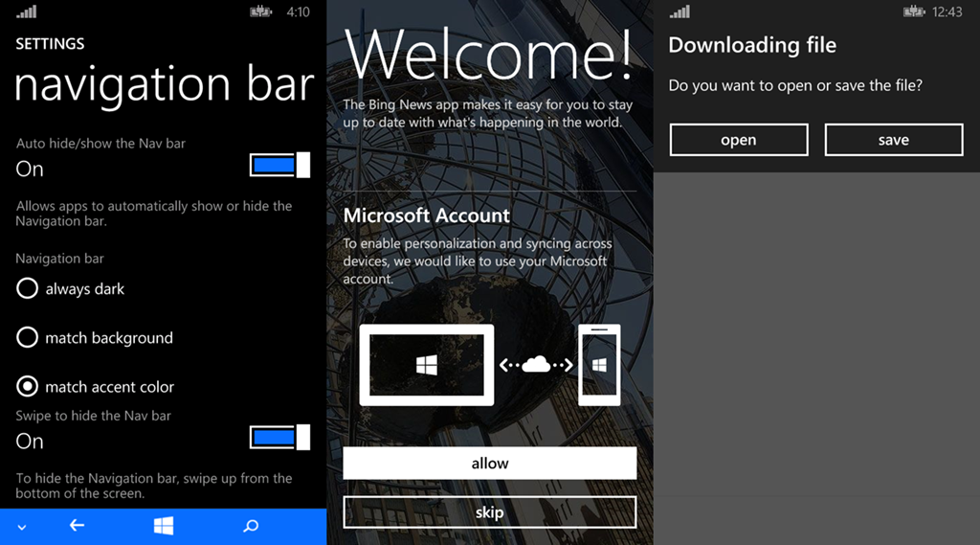The height and width of the screenshot is (545, 980).
Task: Select the always dark radio option
Action: click(70, 288)
